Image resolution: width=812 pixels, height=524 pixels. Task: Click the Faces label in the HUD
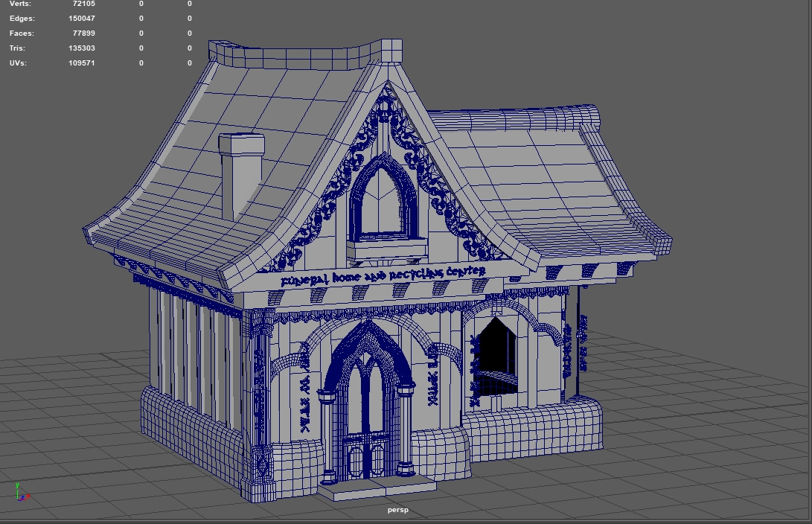22,33
